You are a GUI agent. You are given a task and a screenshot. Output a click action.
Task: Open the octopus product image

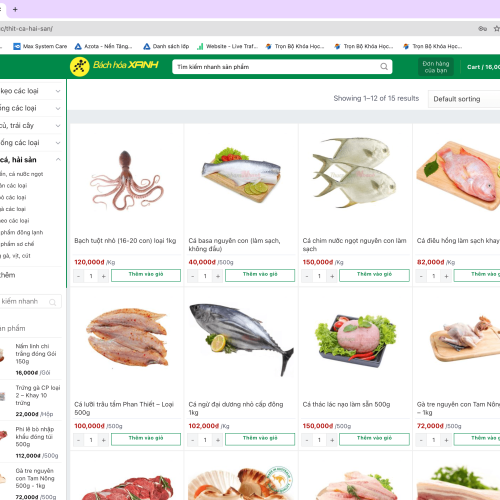(127, 180)
